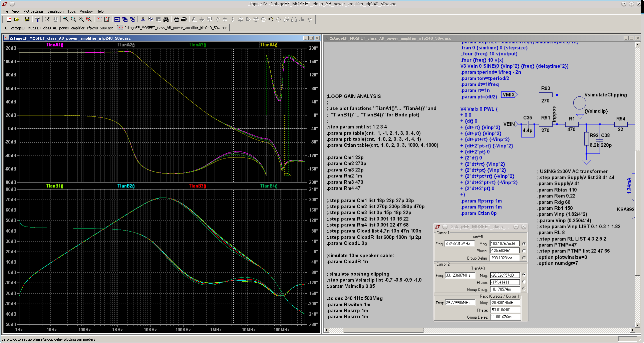Click the TianB2() trace label
This screenshot has height=343, width=644.
coord(126,186)
